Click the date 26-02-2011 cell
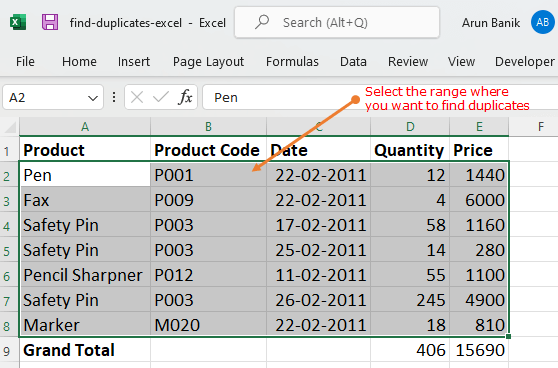The width and height of the screenshot is (558, 368). point(319,300)
